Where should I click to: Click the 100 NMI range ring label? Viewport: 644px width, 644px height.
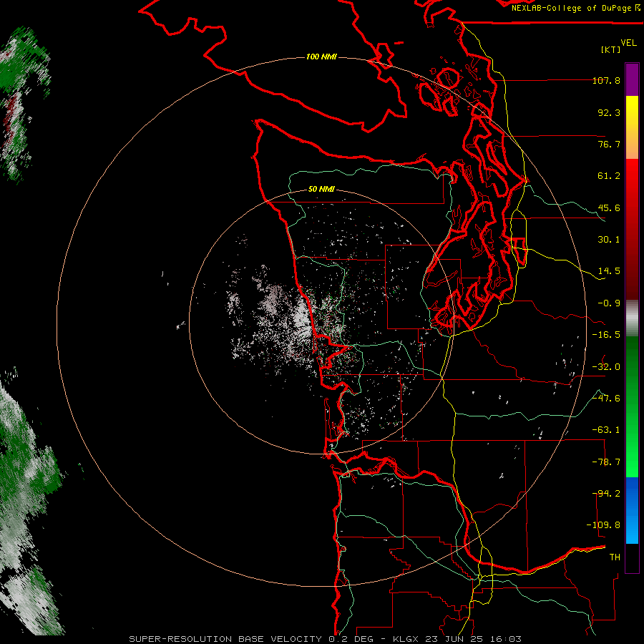[x=321, y=57]
